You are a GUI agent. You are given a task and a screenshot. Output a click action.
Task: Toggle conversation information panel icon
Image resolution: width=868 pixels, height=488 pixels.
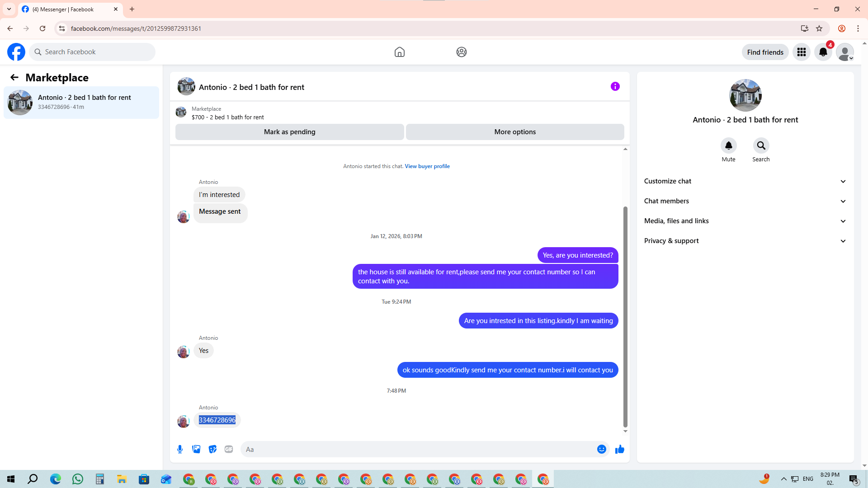[615, 86]
